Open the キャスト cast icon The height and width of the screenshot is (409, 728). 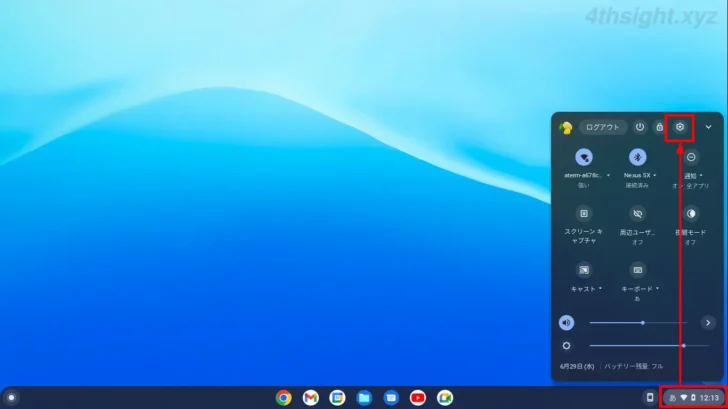[x=584, y=270]
